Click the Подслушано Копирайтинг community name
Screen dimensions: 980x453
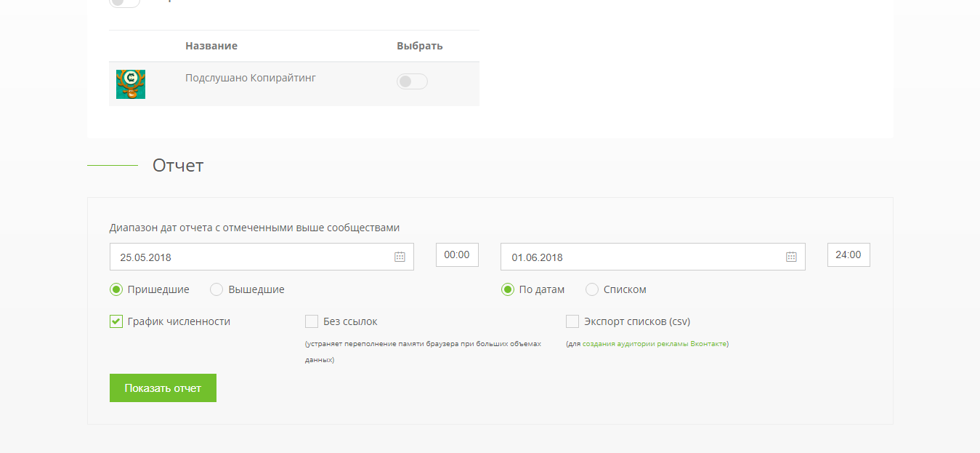(x=251, y=78)
